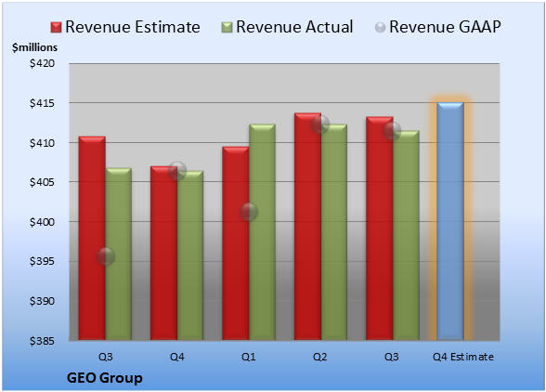Click the GAAP marker on the Q2 bars
This screenshot has width=546, height=392.
pyautogui.click(x=320, y=124)
